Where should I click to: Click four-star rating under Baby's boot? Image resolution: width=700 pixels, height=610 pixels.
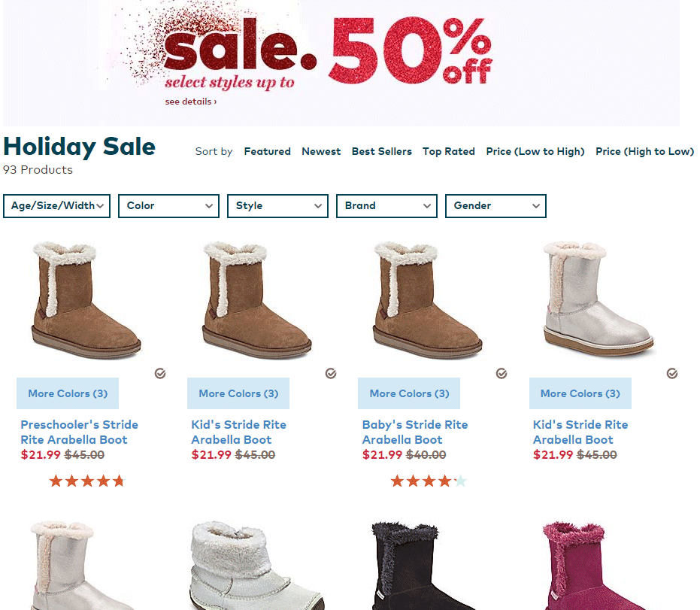pos(428,481)
